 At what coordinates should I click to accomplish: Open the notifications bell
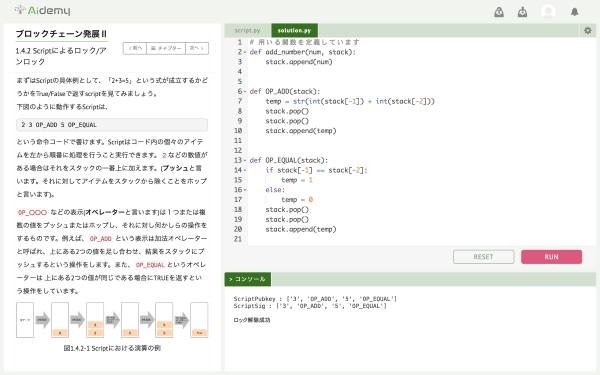tap(574, 12)
